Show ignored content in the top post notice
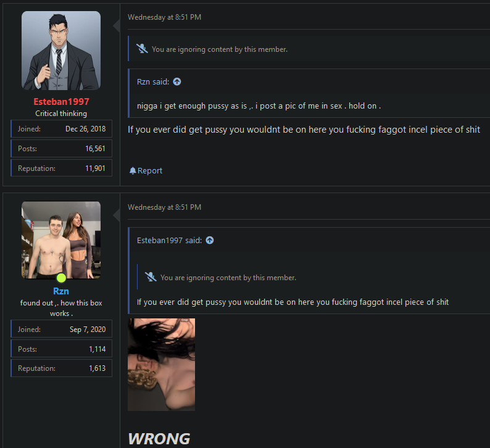 point(219,49)
